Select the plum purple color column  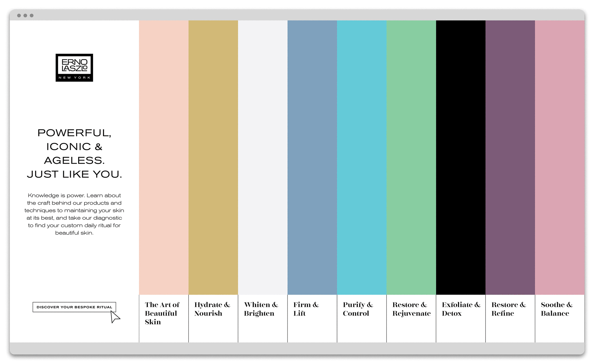[x=510, y=157]
